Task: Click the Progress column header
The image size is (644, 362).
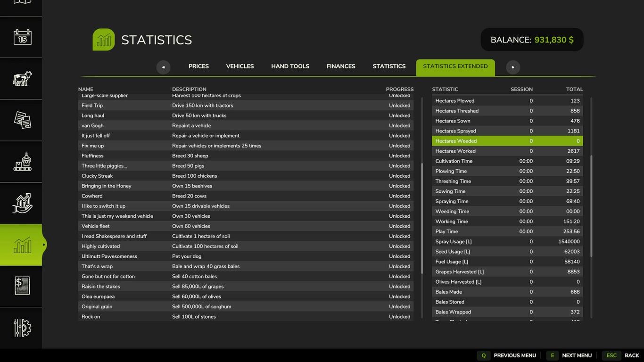Action: tap(399, 89)
